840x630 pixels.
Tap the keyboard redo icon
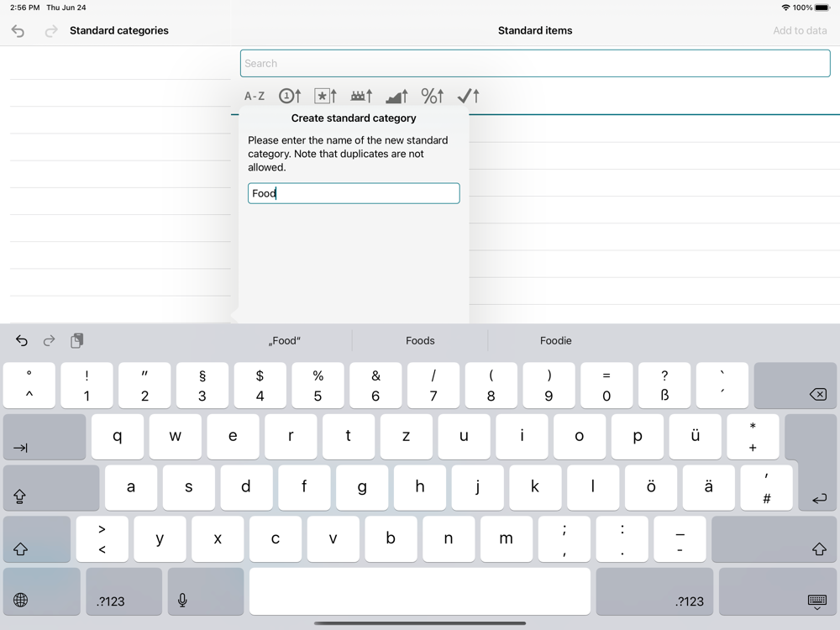tap(49, 341)
